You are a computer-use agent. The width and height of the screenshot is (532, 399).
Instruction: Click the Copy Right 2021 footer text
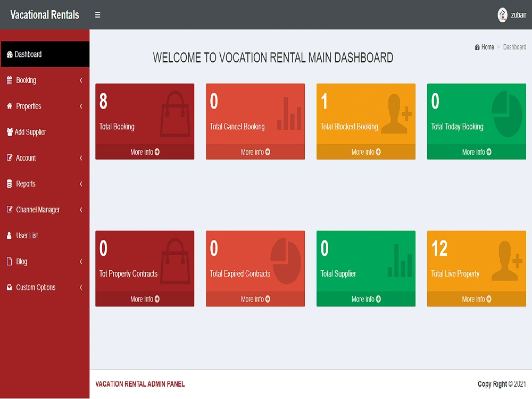click(x=502, y=384)
